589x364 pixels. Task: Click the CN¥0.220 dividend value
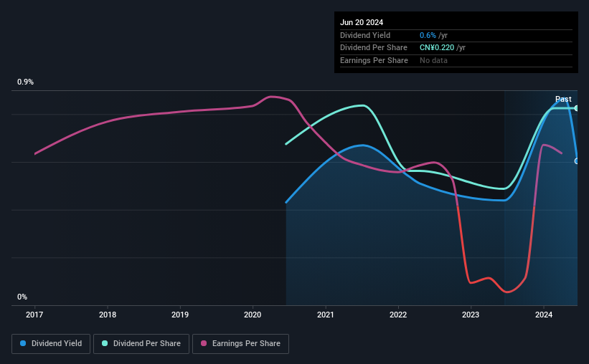(437, 48)
